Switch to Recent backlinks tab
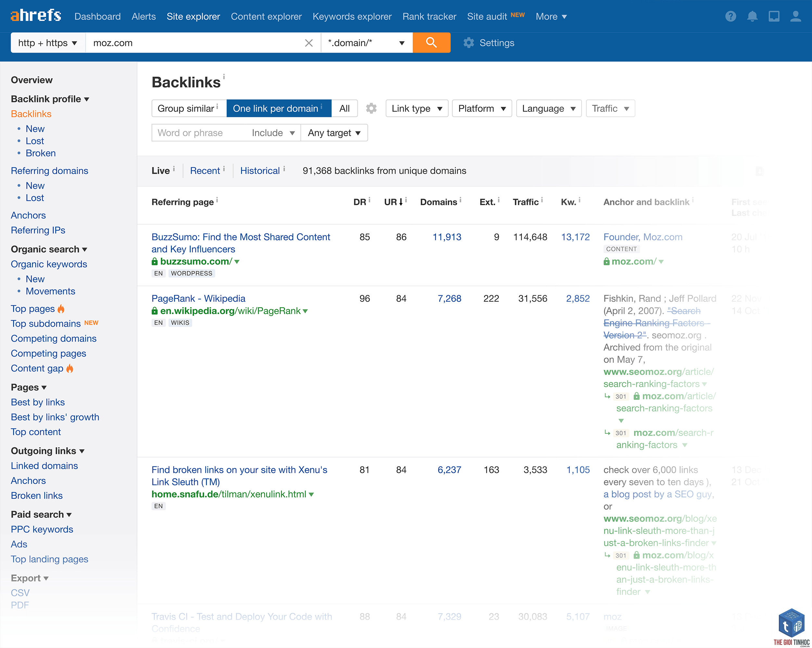Screen dimensions: 812x648 [x=205, y=171]
